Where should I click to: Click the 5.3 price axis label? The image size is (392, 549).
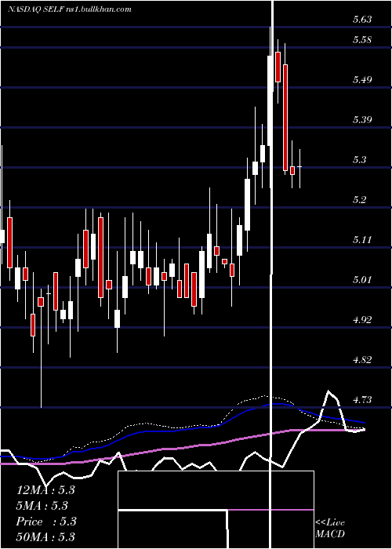coord(359,160)
